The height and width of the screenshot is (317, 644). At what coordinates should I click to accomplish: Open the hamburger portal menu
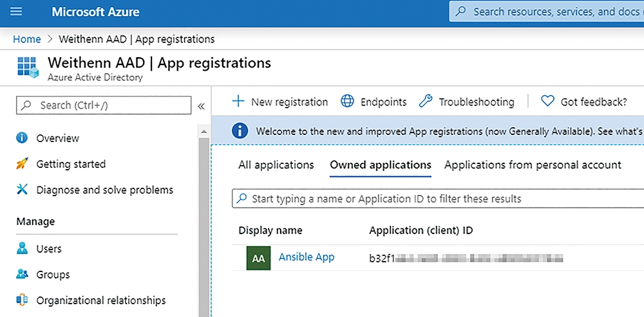point(16,12)
